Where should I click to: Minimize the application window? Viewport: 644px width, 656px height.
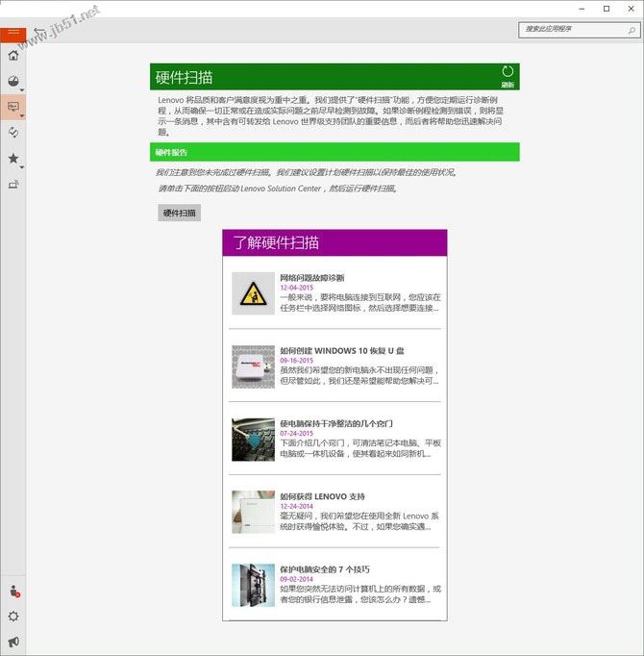[582, 9]
